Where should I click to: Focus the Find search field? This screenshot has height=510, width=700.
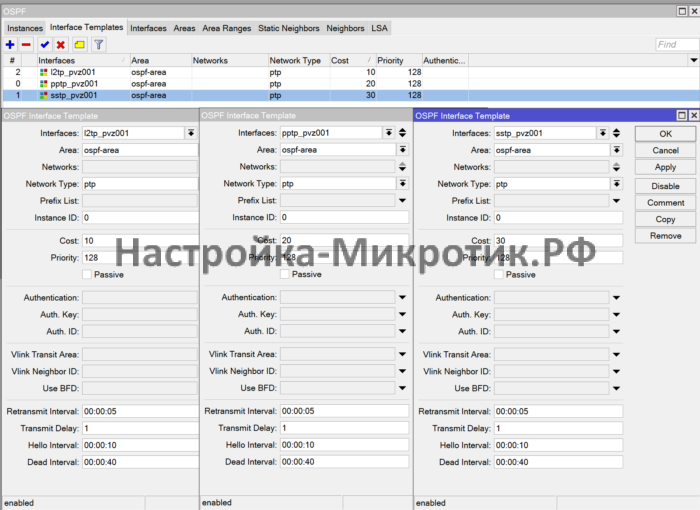(x=677, y=45)
